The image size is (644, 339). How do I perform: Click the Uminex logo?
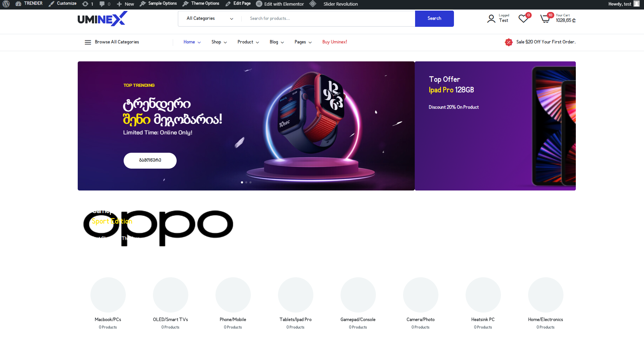click(x=102, y=19)
